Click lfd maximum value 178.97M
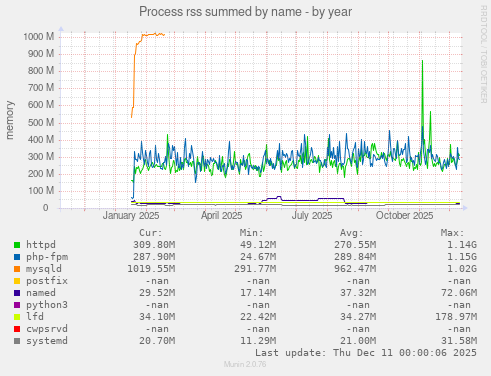The width and height of the screenshot is (491, 376). (x=456, y=317)
